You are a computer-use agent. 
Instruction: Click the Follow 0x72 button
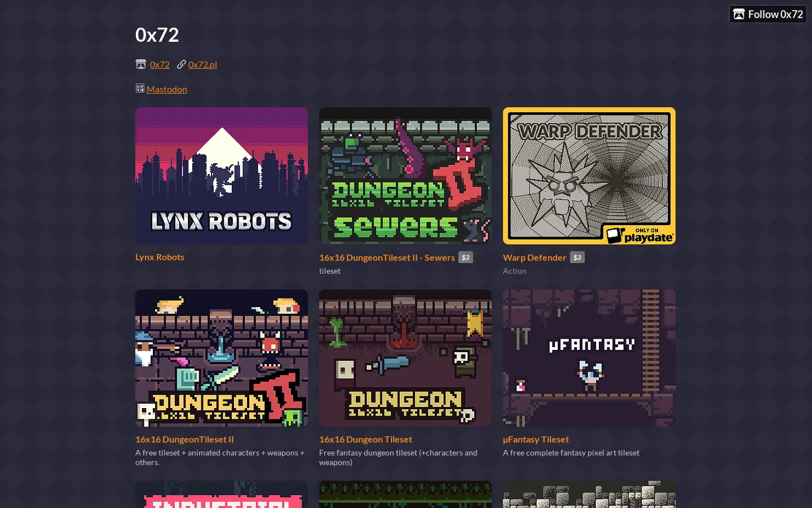point(768,14)
